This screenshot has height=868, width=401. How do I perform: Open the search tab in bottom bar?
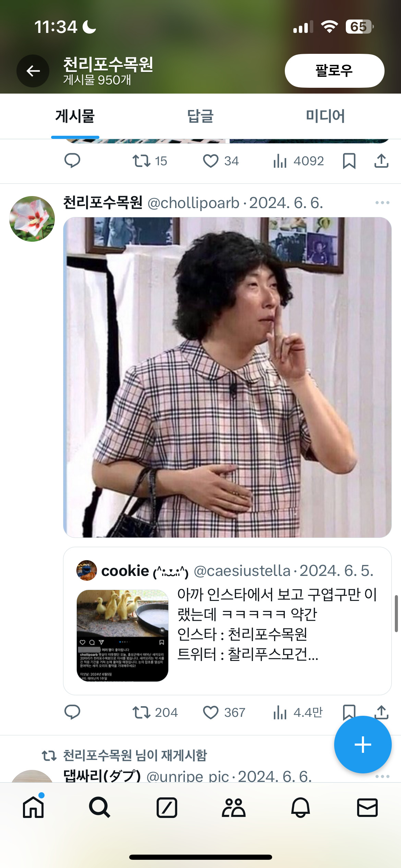[x=99, y=808]
